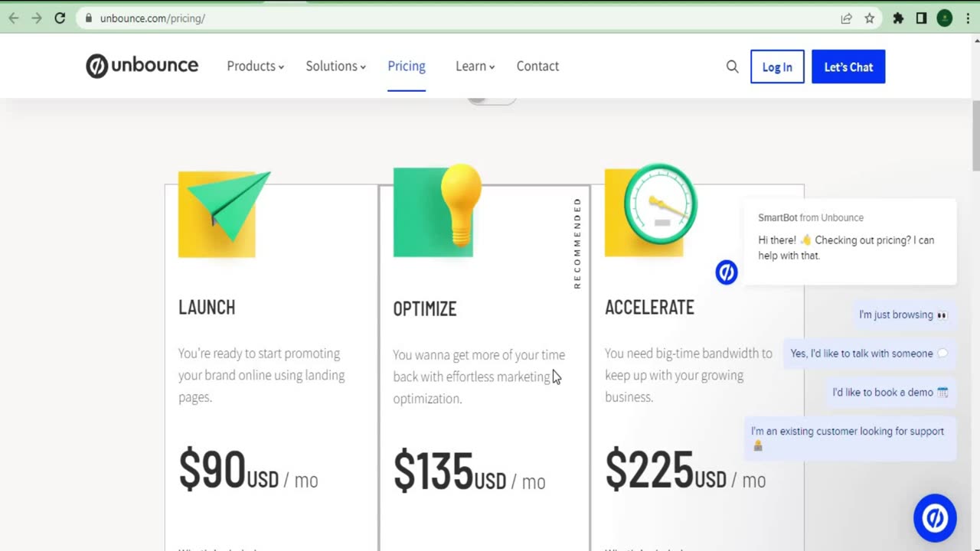The image size is (980, 551).
Task: Click the Launch paper plane illustration
Action: 224,214
